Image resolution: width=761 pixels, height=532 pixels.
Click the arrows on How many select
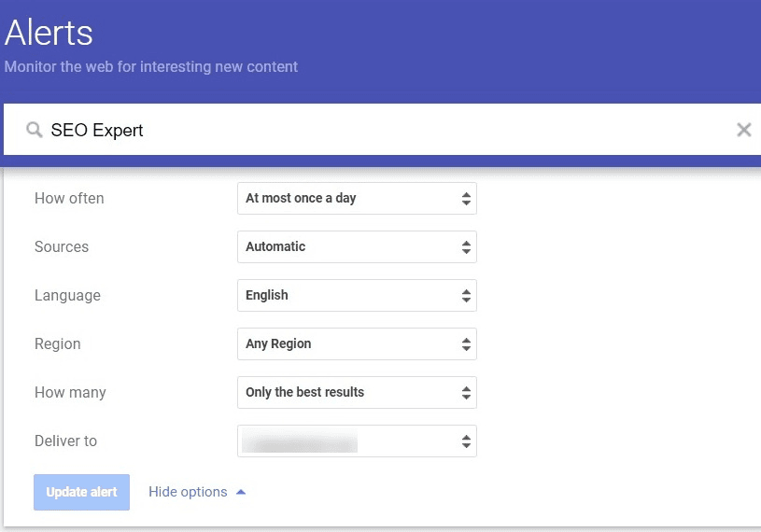[466, 392]
